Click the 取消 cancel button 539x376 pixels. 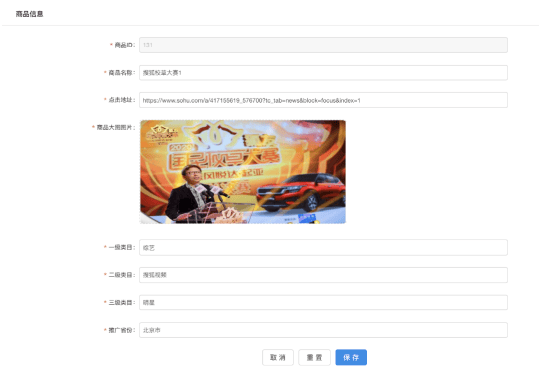point(278,357)
